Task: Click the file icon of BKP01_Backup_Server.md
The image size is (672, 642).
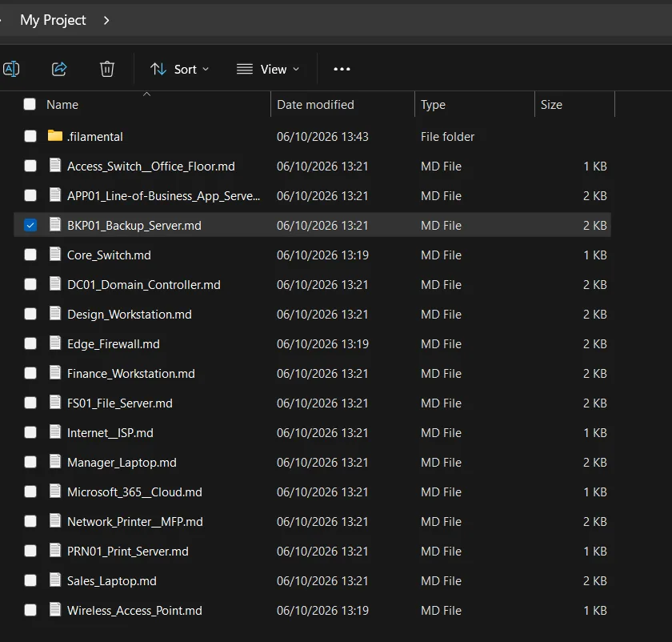Action: [55, 224]
